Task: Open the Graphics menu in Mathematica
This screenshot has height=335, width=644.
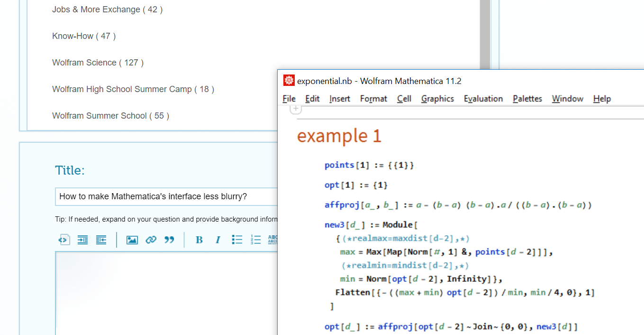Action: pos(437,99)
